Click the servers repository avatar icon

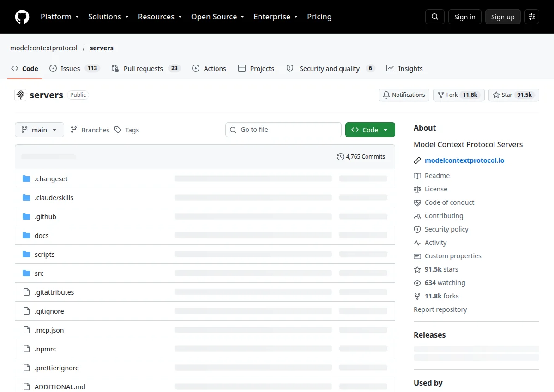[20, 95]
